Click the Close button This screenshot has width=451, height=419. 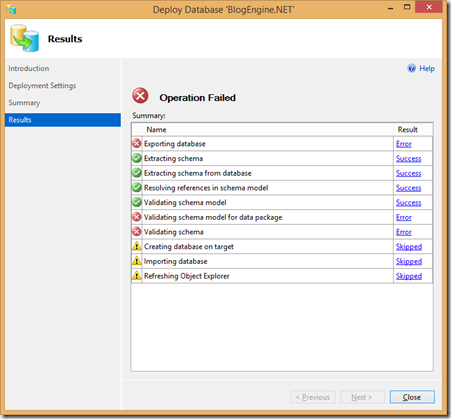coord(412,397)
